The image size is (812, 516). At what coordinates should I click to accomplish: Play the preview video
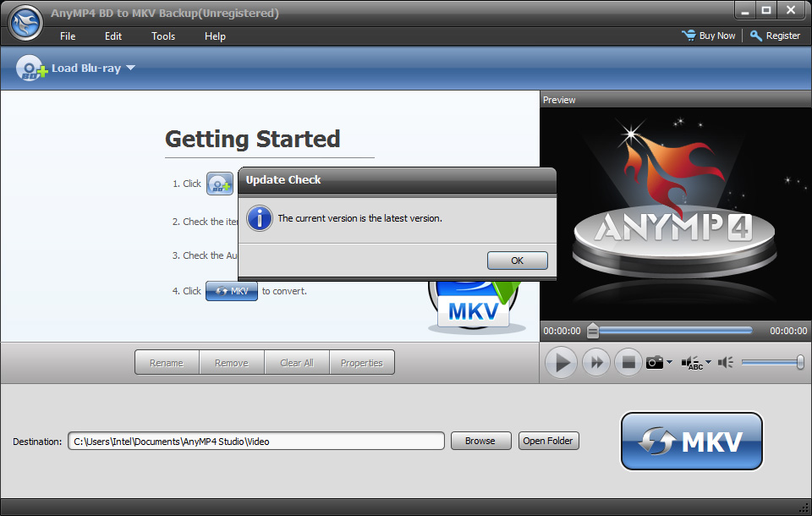(562, 363)
